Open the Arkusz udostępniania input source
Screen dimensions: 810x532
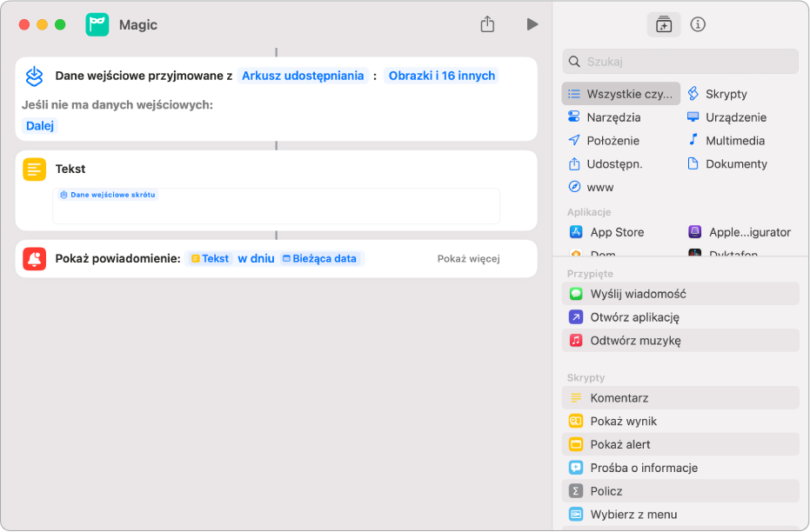pos(303,76)
